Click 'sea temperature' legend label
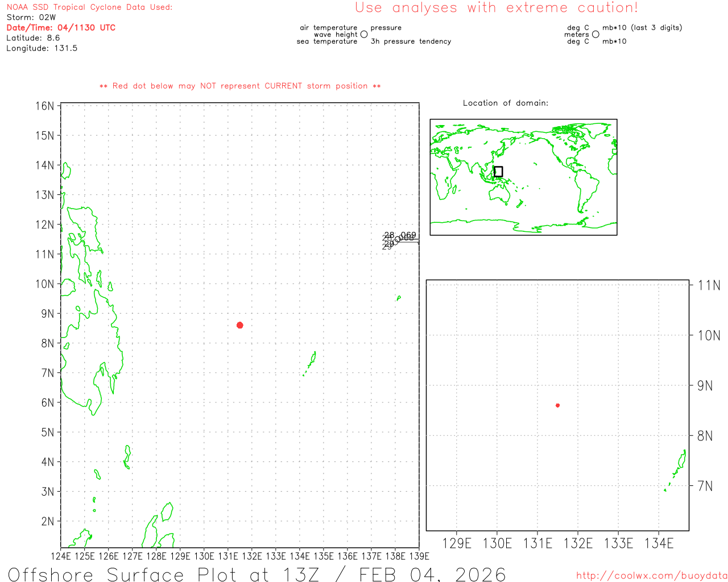 (327, 41)
